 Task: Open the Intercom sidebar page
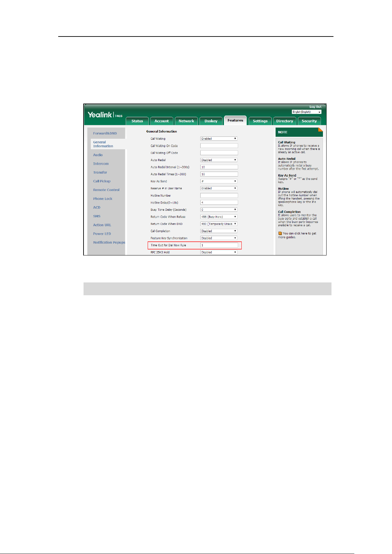click(x=101, y=164)
